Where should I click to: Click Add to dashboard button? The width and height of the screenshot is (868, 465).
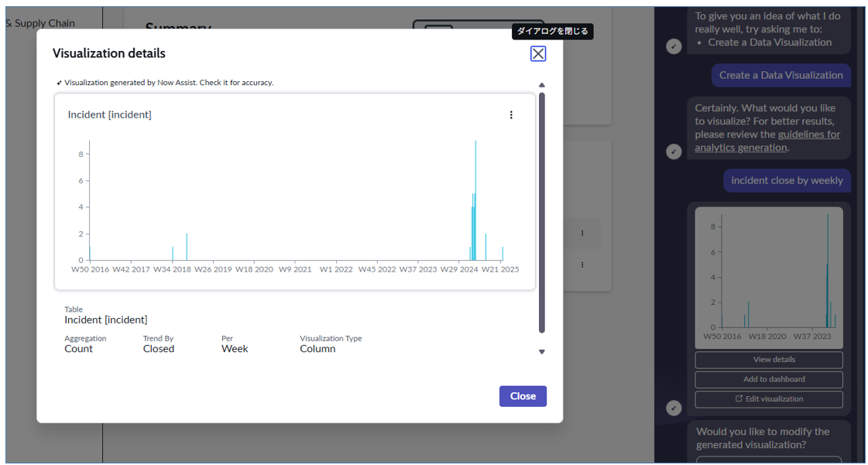click(x=769, y=379)
